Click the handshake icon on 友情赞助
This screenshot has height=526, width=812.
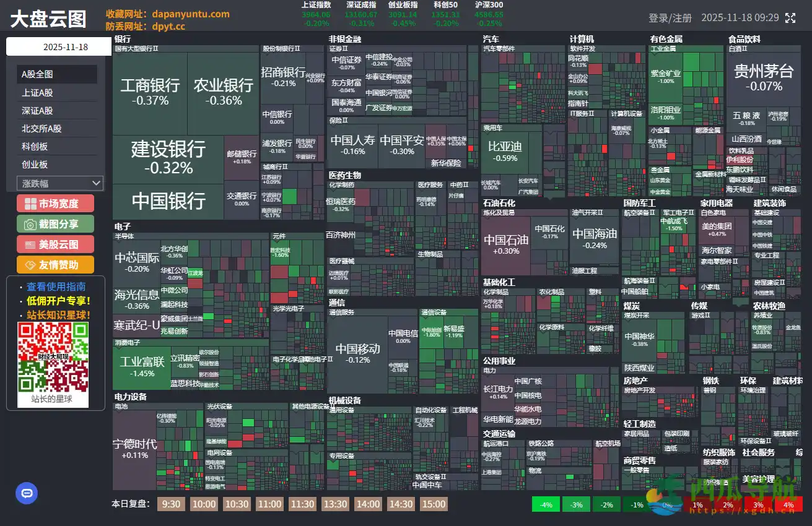click(x=30, y=265)
